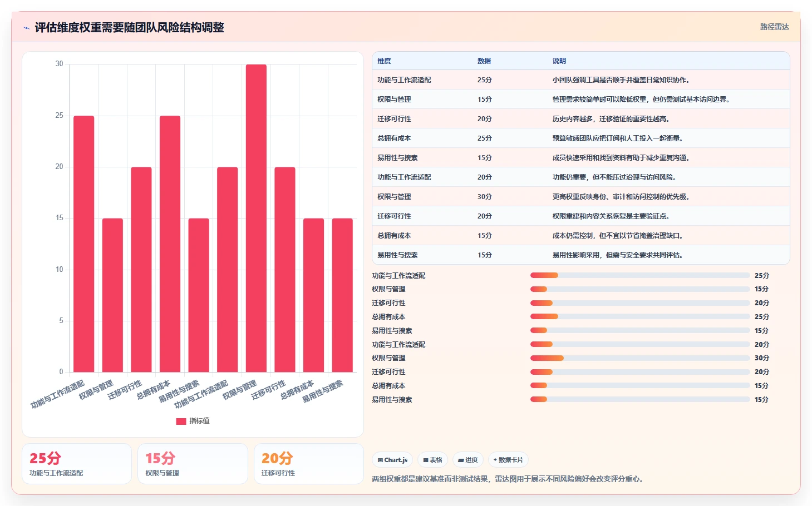Image resolution: width=812 pixels, height=506 pixels.
Task: Click the Chart.js tag chip
Action: (392, 460)
